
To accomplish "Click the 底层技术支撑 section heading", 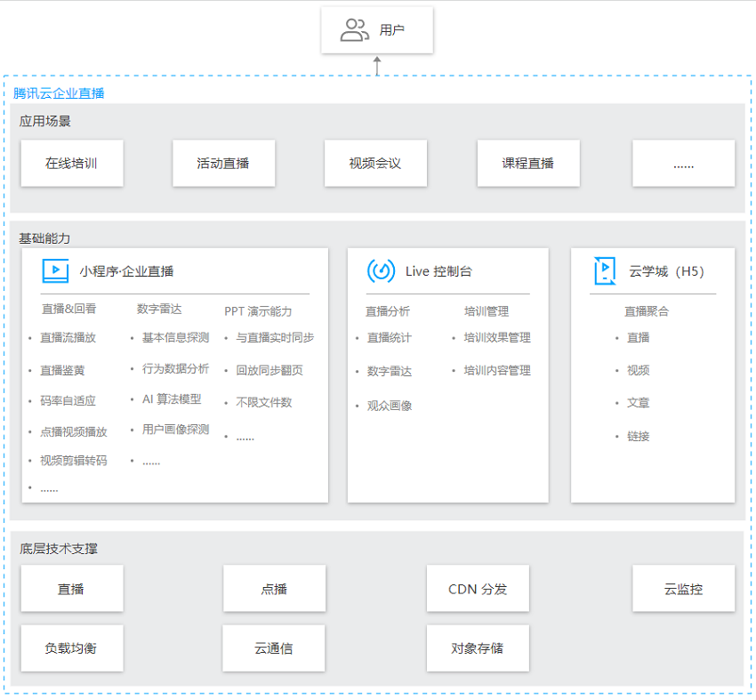I will tap(59, 549).
